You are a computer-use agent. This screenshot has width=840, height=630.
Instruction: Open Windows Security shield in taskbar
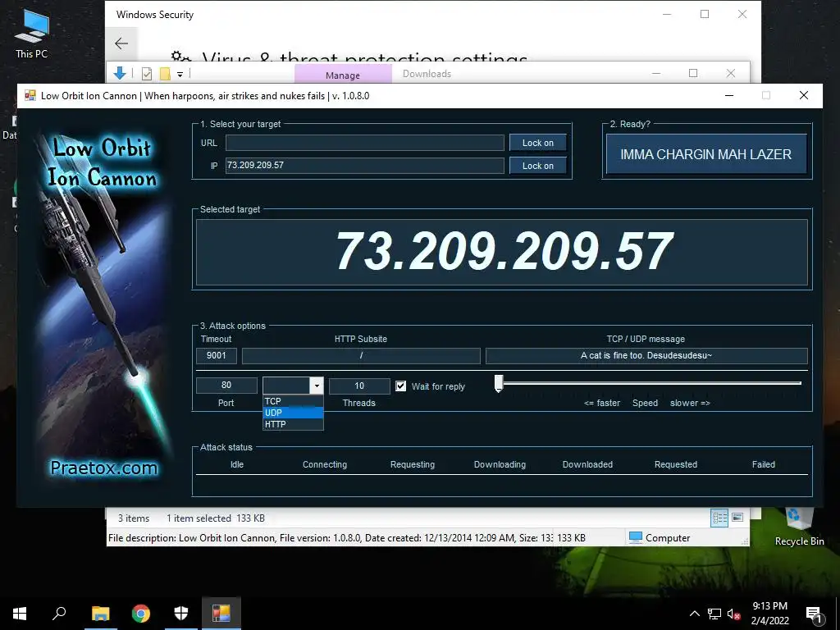pyautogui.click(x=181, y=614)
